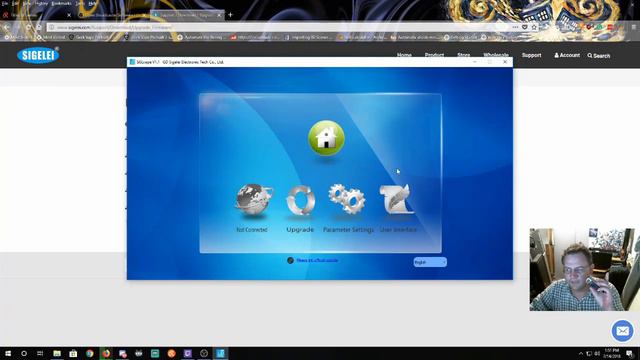Click the blue mail chat button

pos(622,331)
